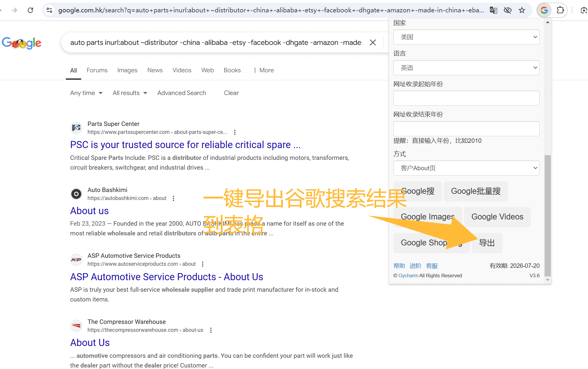Switch to the Books tab
The height and width of the screenshot is (369, 588).
[x=232, y=70]
